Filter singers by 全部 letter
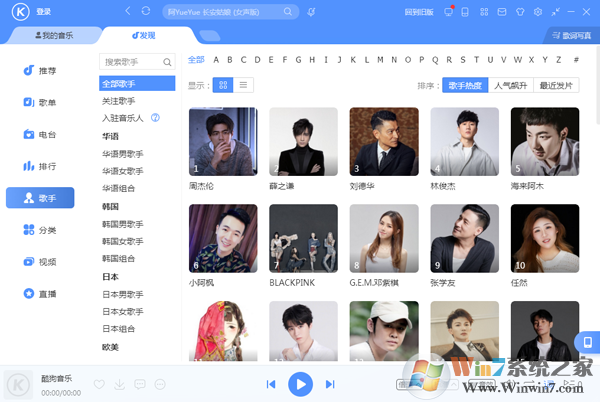This screenshot has width=600, height=402. tap(196, 60)
